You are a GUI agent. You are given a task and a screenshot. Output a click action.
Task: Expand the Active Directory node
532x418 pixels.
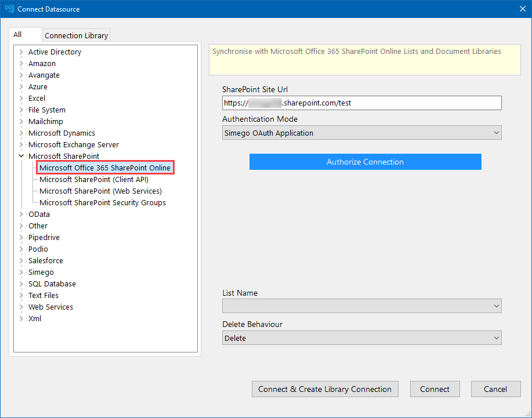click(21, 52)
